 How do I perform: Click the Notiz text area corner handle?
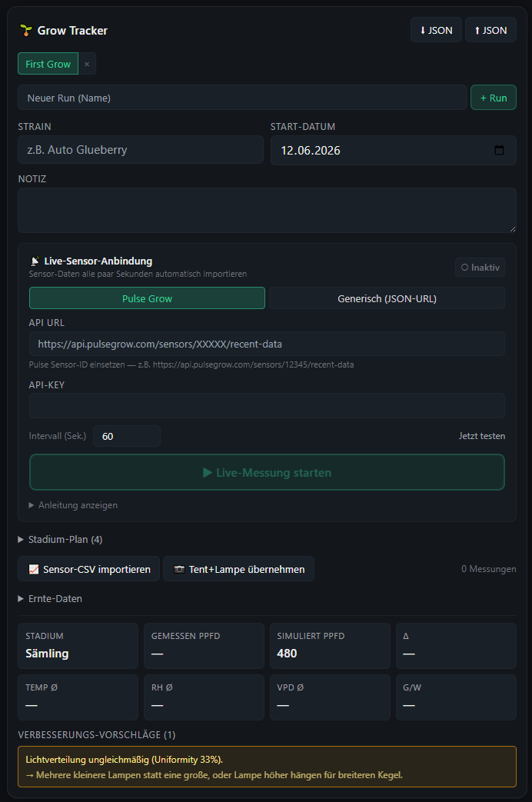512,229
